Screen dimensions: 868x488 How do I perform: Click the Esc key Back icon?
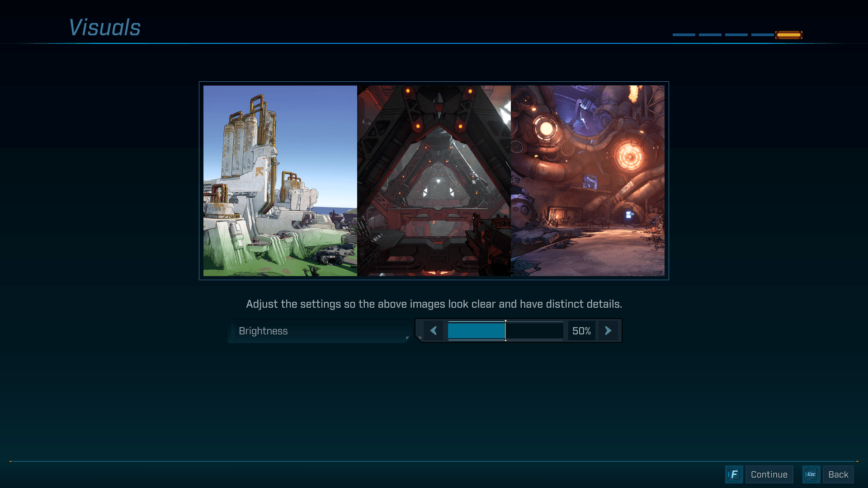tap(811, 474)
